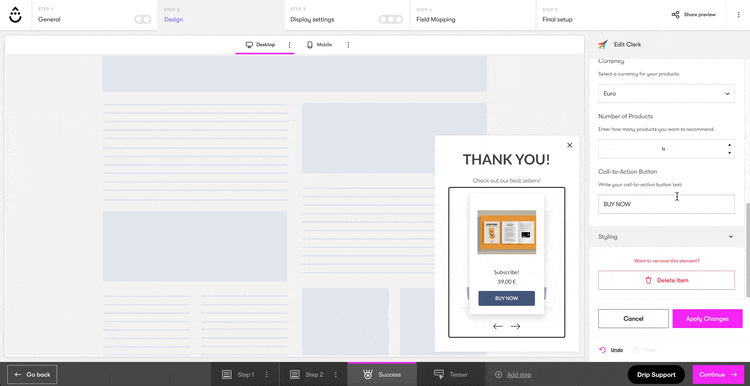This screenshot has width=750, height=386.
Task: Click the Drip logo icon
Action: click(x=15, y=15)
